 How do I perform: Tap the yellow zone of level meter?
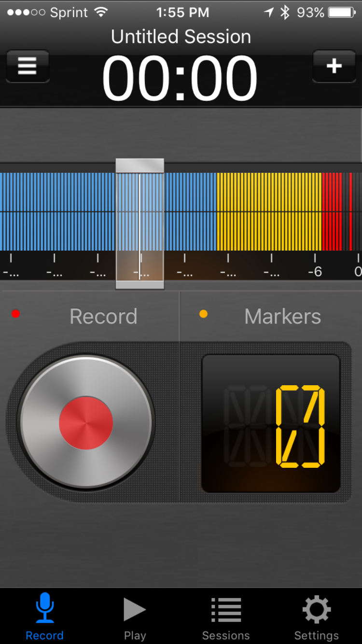[269, 211]
